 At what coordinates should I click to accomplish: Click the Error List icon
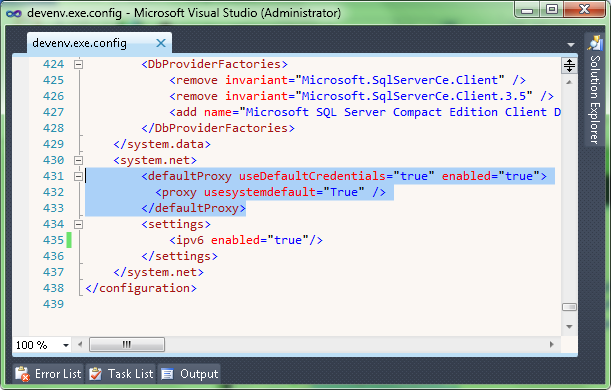pyautogui.click(x=22, y=374)
